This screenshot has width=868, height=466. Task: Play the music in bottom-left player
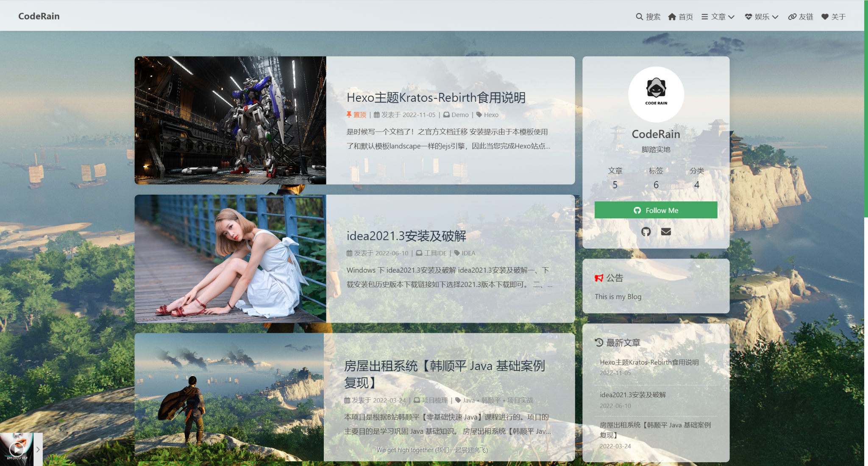click(x=17, y=449)
